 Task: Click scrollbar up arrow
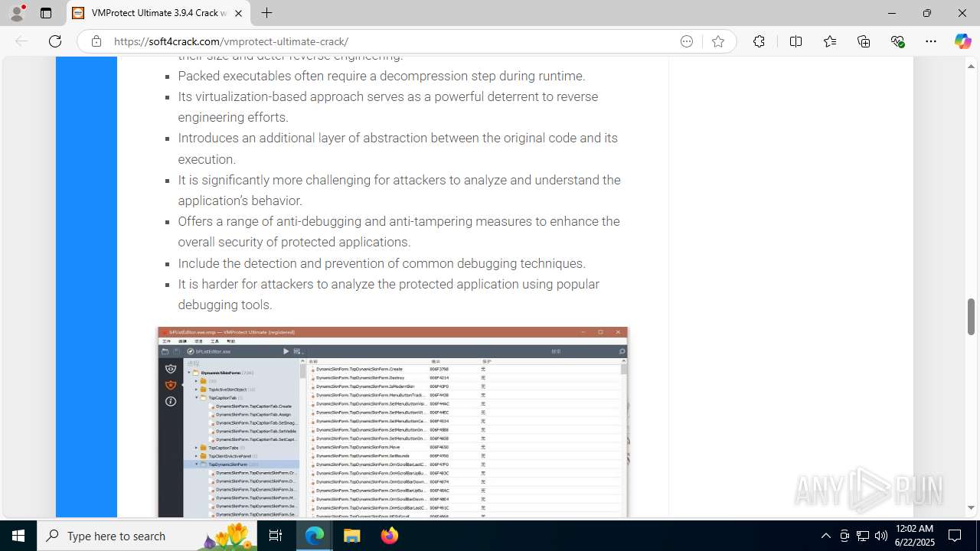tap(971, 66)
